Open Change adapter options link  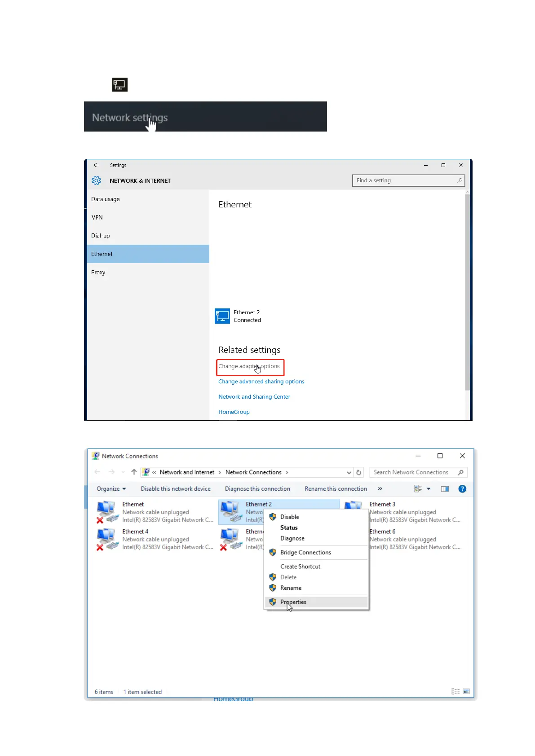coord(249,366)
